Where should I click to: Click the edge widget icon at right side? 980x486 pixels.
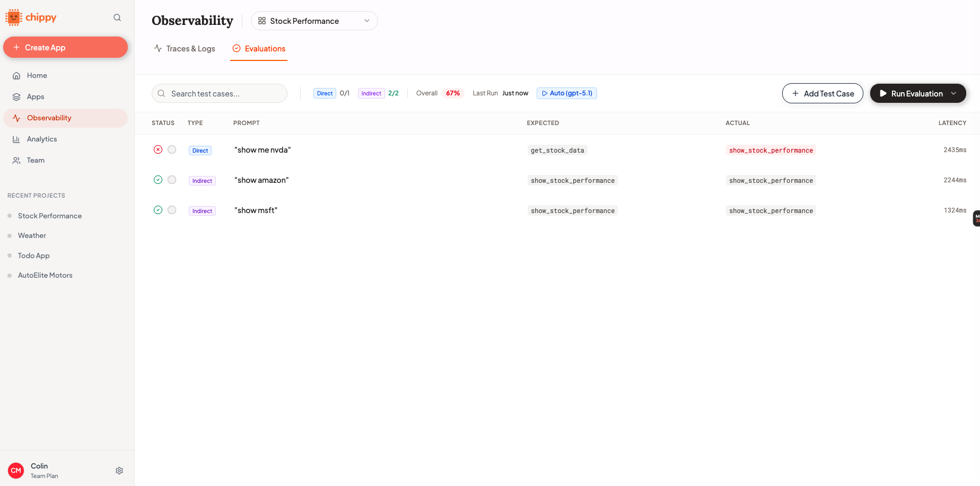(x=977, y=218)
